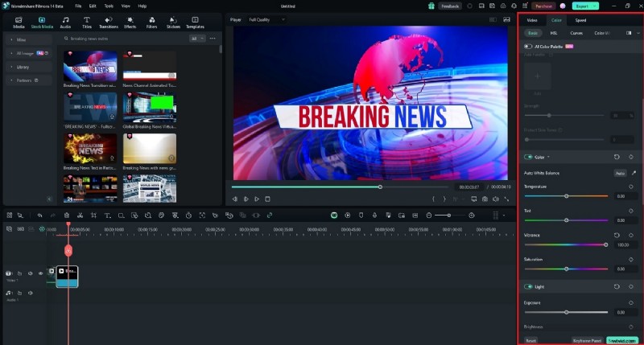Open the color palette tool in timeline toolbar
The height and width of the screenshot is (345, 644).
point(162,216)
